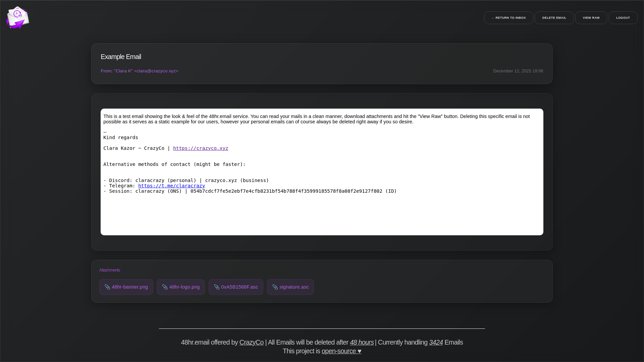The width and height of the screenshot is (644, 362).
Task: Click the 48 hours footer text
Action: click(x=362, y=342)
